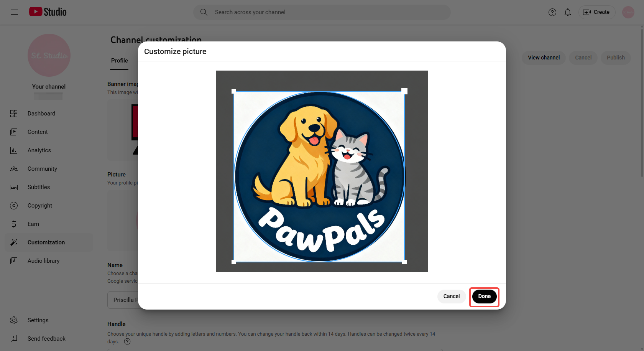Open the Subtitles section
This screenshot has width=644, height=351.
[x=14, y=187]
